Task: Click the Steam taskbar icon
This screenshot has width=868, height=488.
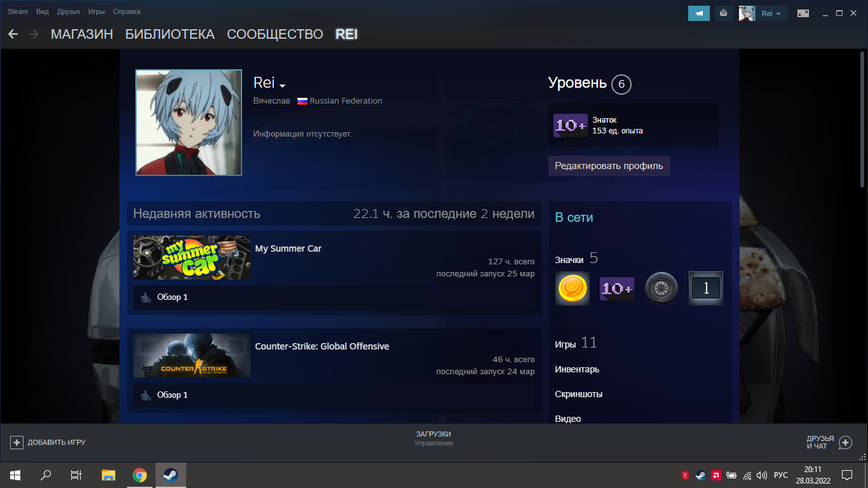Action: [x=171, y=475]
